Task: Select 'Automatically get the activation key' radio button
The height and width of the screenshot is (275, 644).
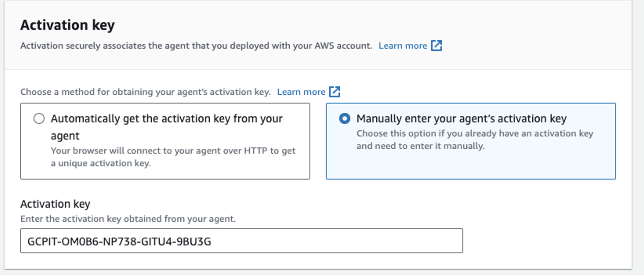Action: coord(39,118)
